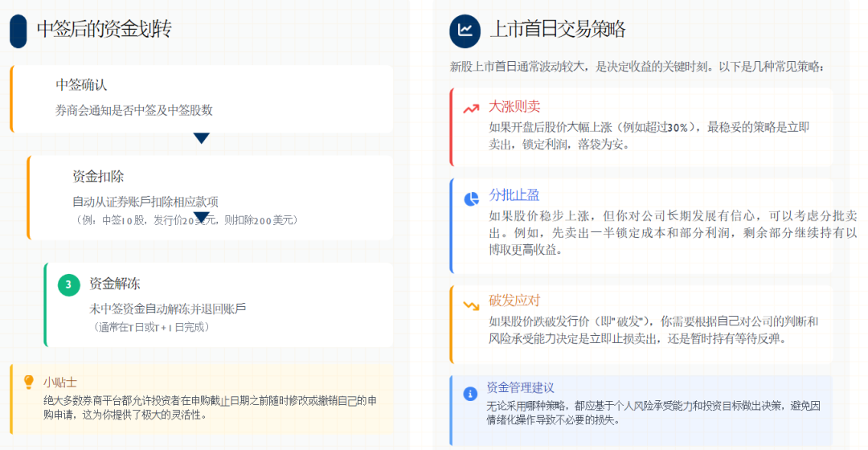Click the orange falling-trend icon for 破发应对
The image size is (868, 450).
[471, 305]
